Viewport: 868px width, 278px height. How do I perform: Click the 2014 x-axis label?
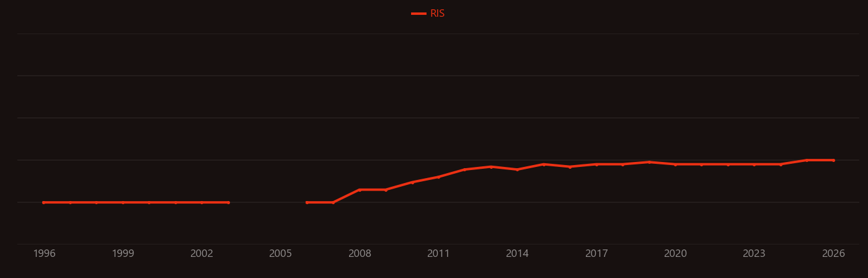[517, 254]
